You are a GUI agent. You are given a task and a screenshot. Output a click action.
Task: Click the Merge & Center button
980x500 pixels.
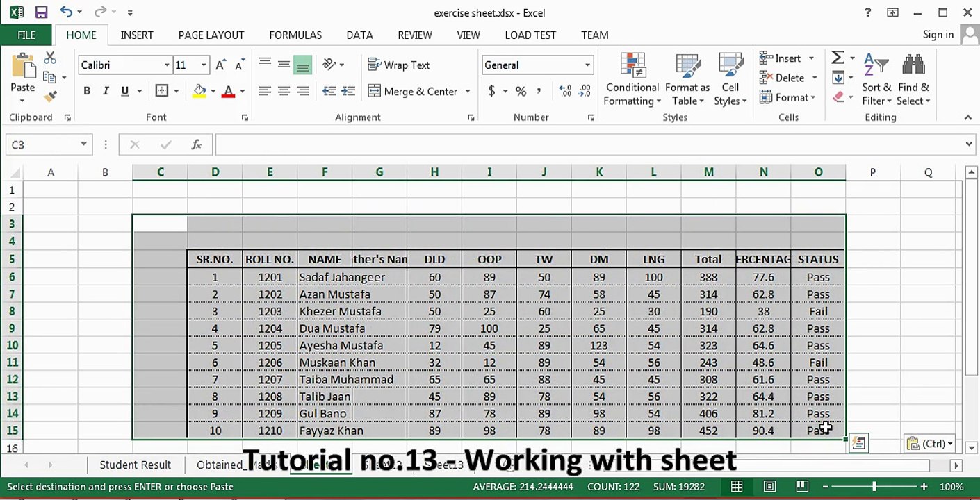click(x=412, y=91)
